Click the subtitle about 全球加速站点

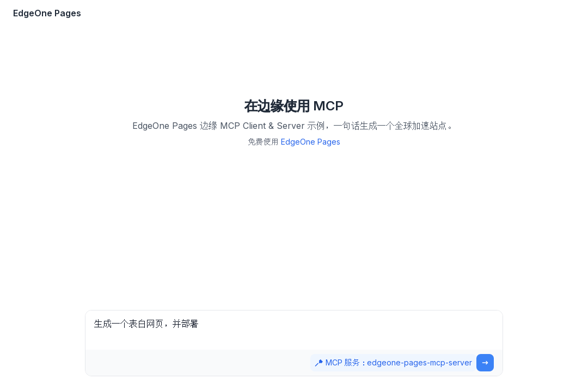(293, 126)
